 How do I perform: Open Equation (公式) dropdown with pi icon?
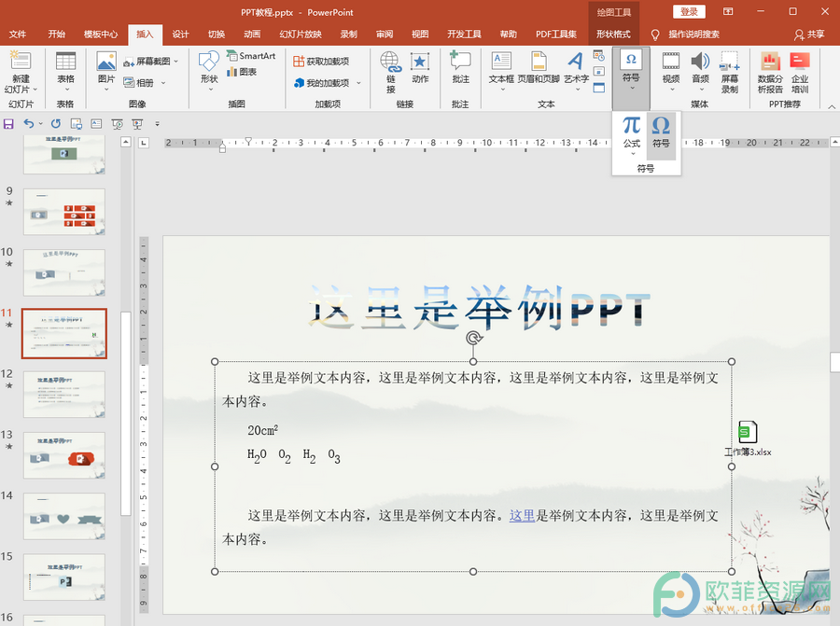coord(632,136)
